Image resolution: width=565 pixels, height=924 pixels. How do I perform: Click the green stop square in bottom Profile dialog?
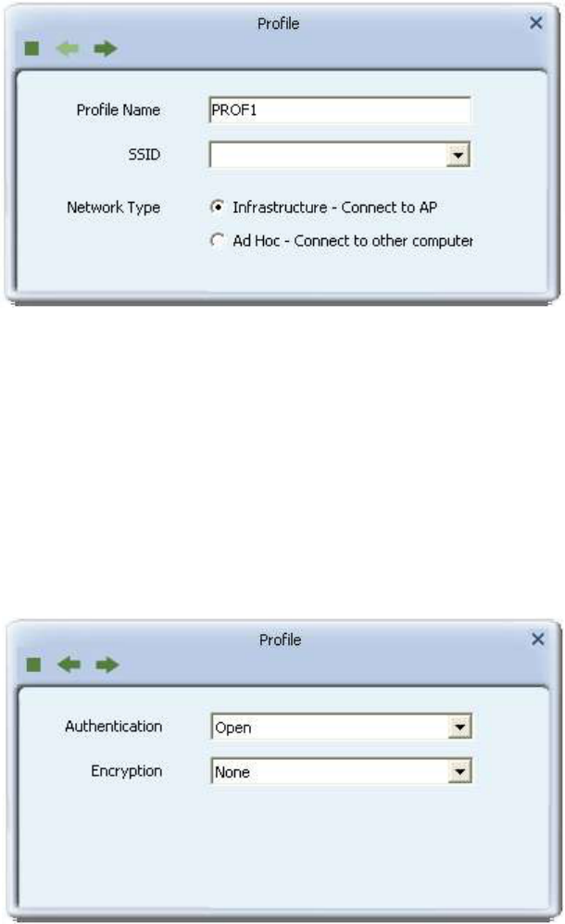tap(33, 665)
